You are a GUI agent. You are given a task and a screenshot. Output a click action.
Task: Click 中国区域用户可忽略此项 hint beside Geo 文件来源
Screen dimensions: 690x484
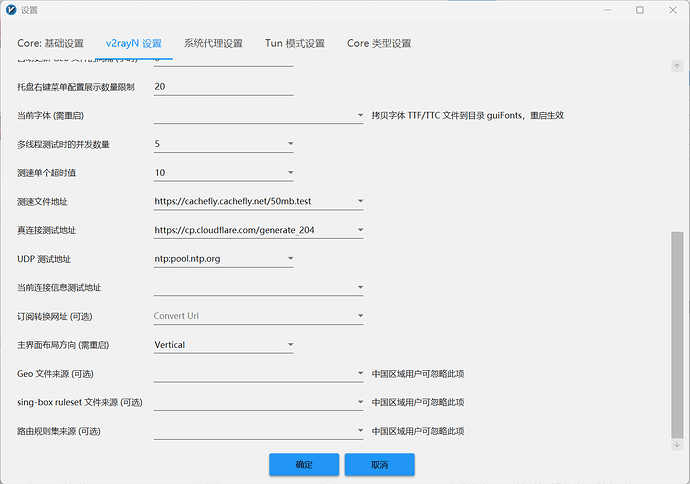[418, 374]
